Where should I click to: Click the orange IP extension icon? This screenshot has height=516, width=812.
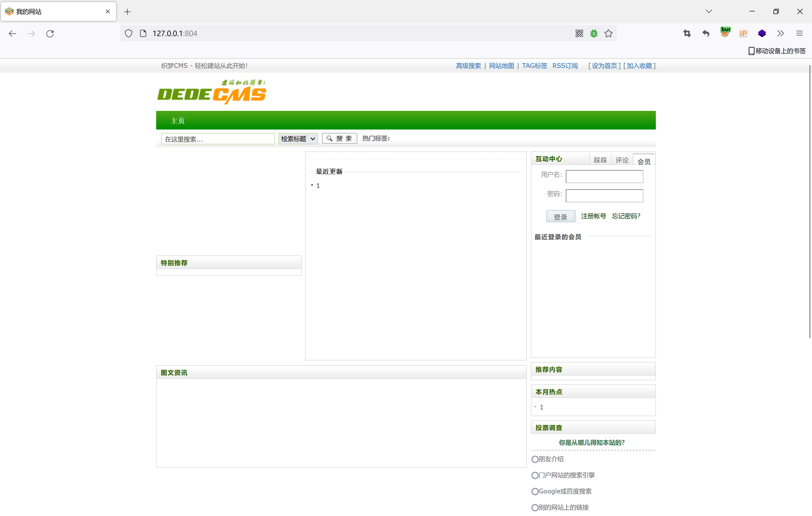tap(743, 33)
